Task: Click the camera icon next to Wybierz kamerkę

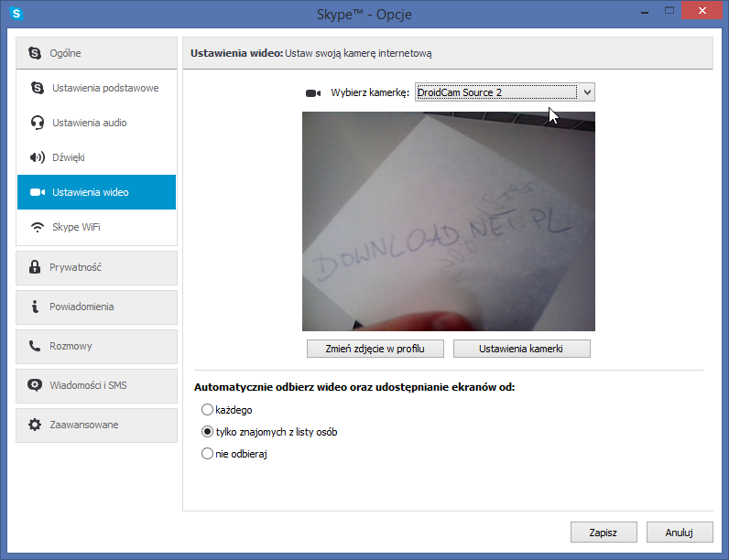Action: (x=313, y=93)
